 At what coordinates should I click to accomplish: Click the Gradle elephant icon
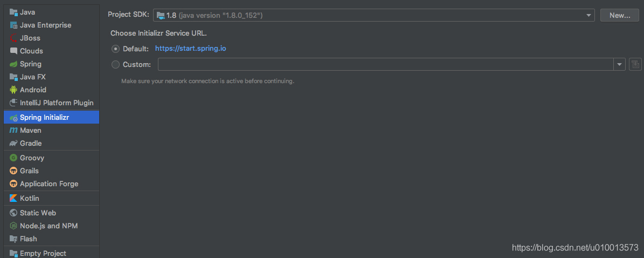click(13, 143)
